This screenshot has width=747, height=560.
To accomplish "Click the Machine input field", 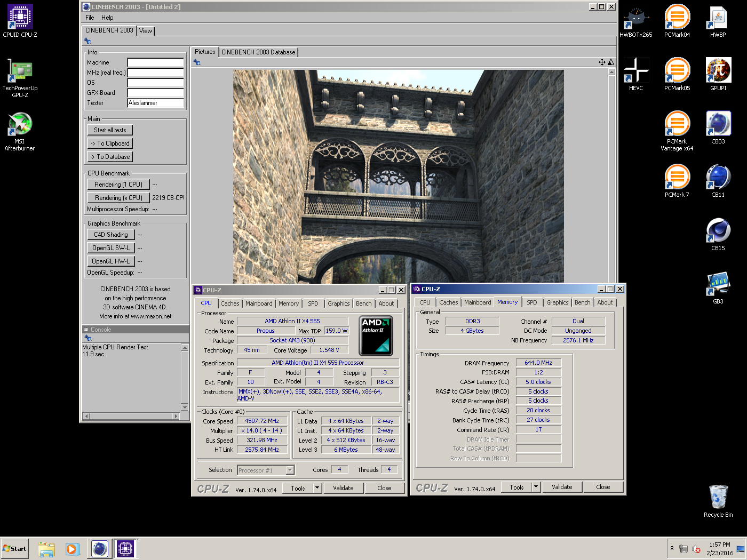I will (155, 62).
